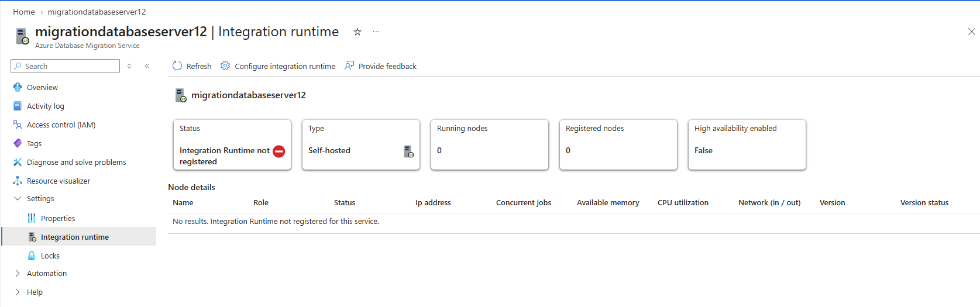Screen dimensions: 980x307
Task: Click the Status card
Action: [x=232, y=145]
